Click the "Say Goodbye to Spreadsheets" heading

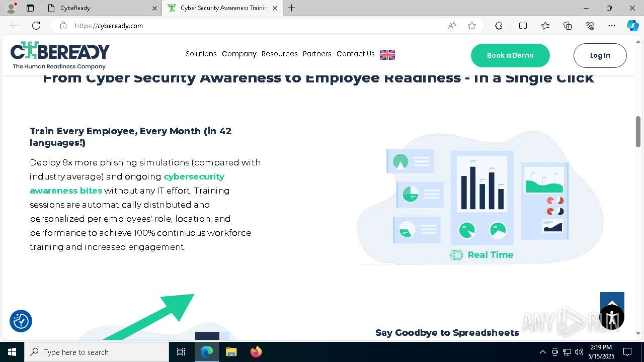[447, 332]
